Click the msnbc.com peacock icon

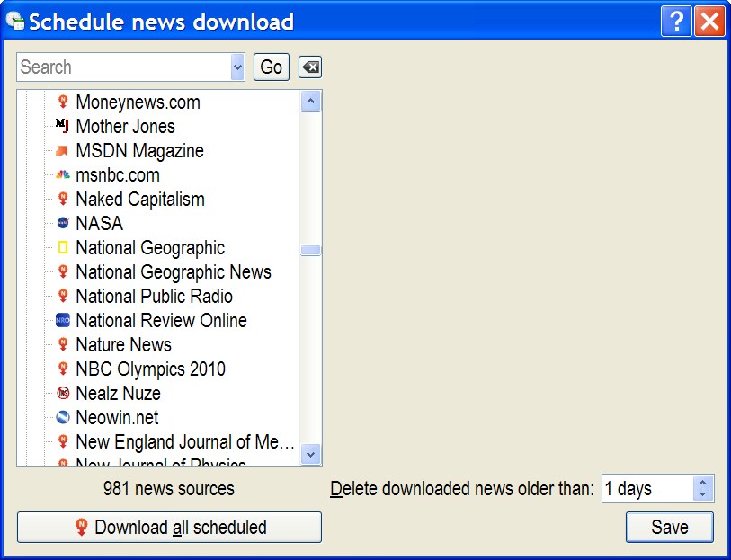62,174
